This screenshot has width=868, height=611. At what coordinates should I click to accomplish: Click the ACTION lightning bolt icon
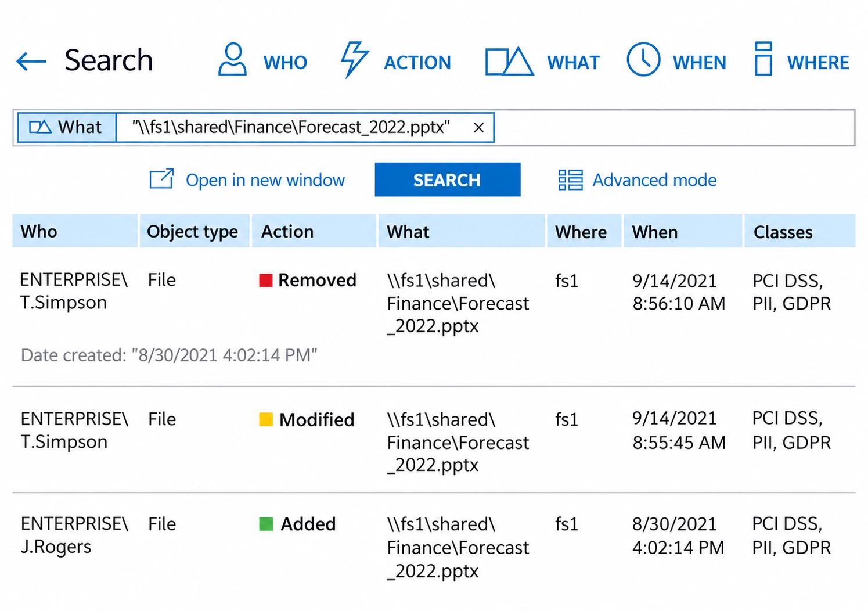pos(354,59)
